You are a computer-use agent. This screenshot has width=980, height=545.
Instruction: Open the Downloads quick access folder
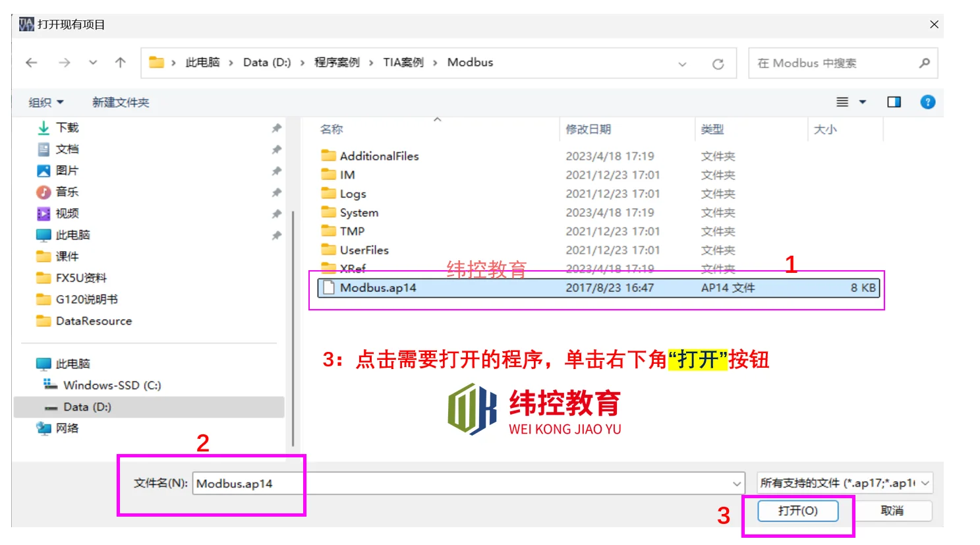coord(67,128)
